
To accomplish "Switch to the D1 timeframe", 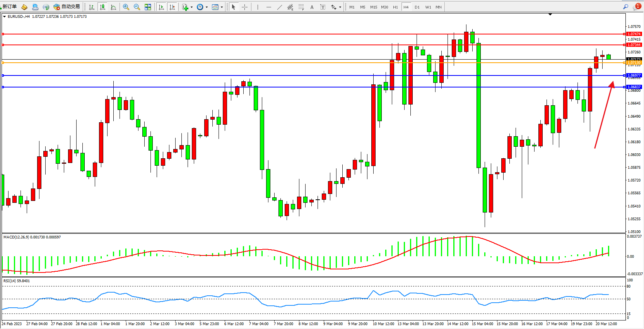I will [417, 7].
